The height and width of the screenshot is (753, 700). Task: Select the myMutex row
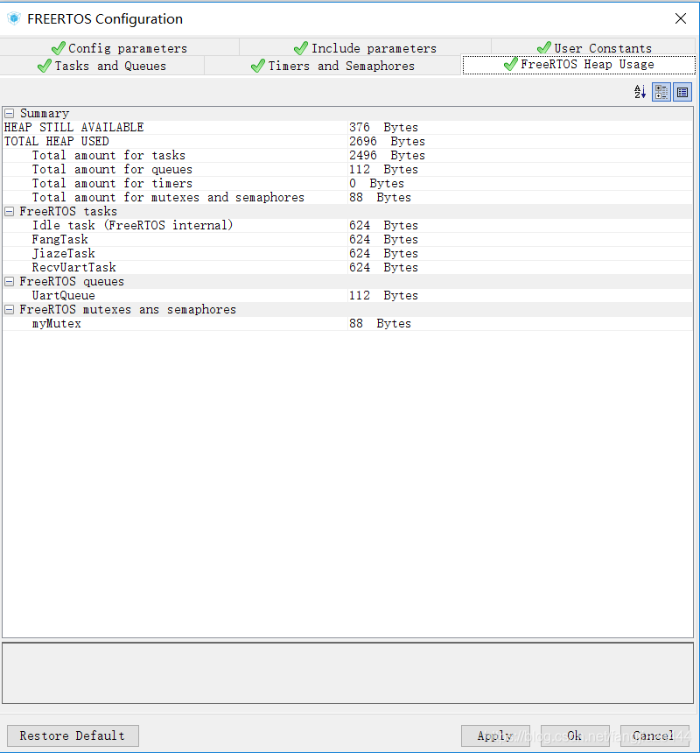347,324
